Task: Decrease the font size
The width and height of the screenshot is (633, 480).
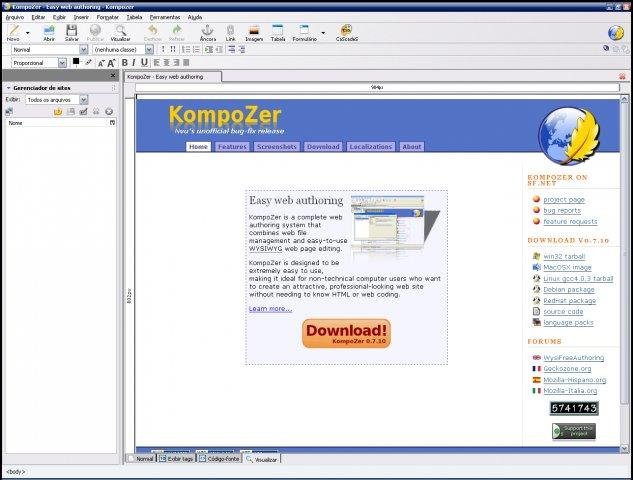Action: [101, 63]
